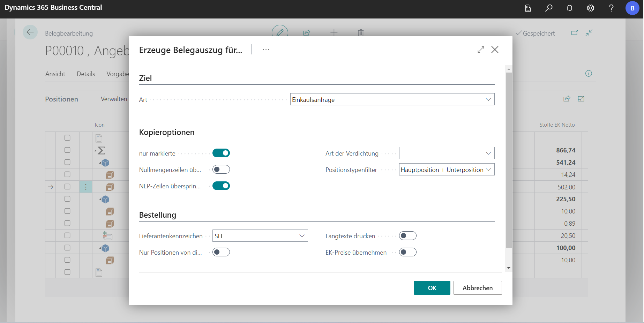Click the dialog's vertical scrollbar down arrow
The image size is (644, 323).
509,268
